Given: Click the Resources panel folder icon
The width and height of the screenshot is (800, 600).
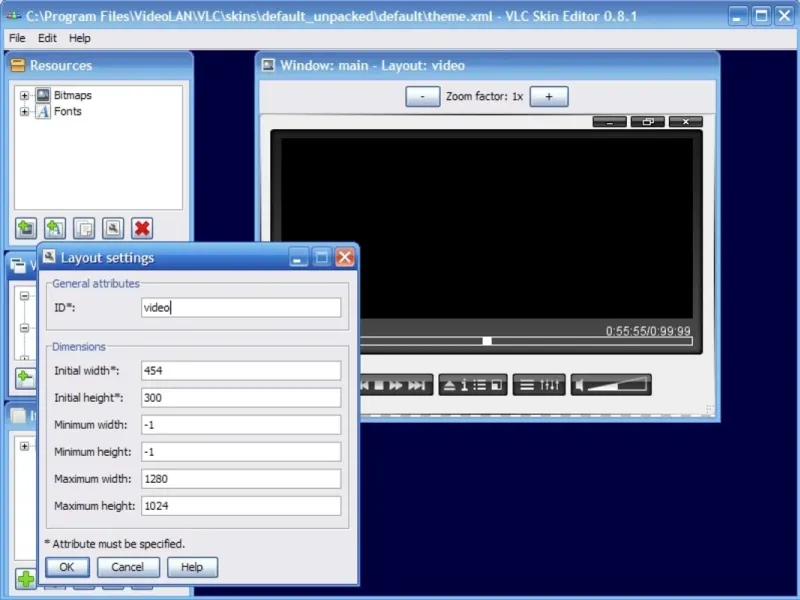Looking at the screenshot, I should coord(17,65).
